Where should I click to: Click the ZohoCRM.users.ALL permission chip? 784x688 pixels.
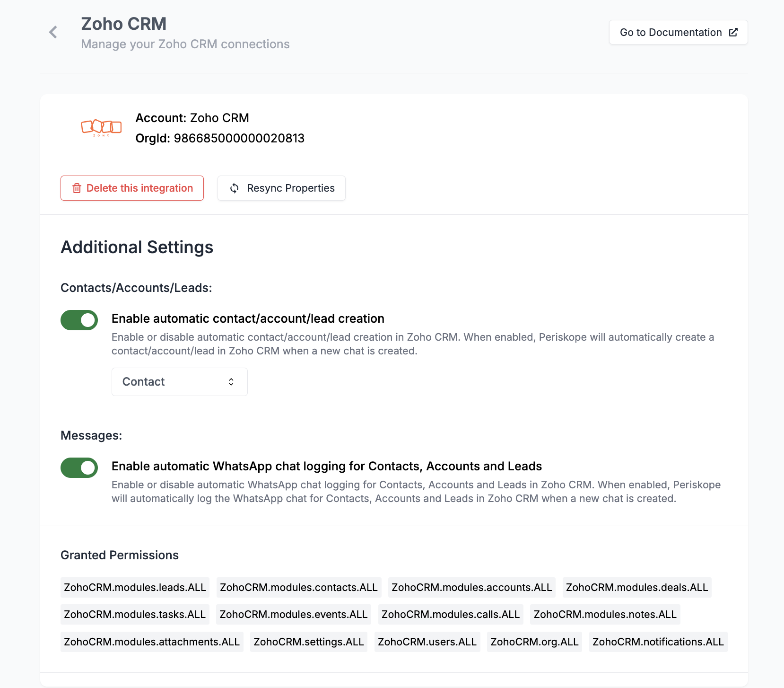(x=427, y=642)
